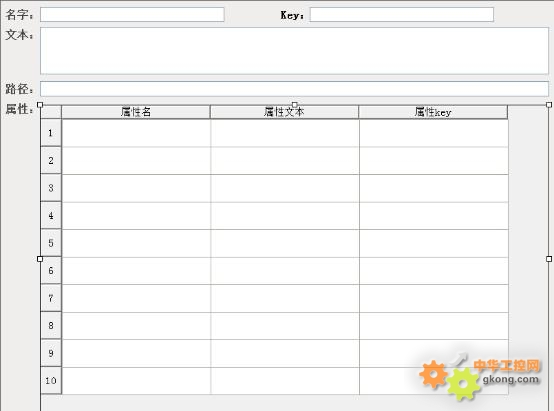Click the right-middle selection handle of table
The width and height of the screenshot is (554, 411).
click(549, 259)
